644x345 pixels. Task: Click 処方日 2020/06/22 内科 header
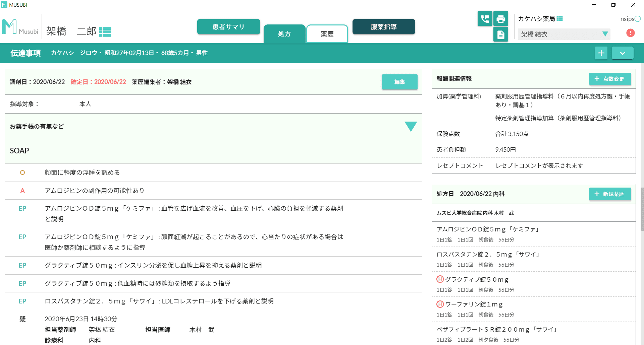(471, 194)
